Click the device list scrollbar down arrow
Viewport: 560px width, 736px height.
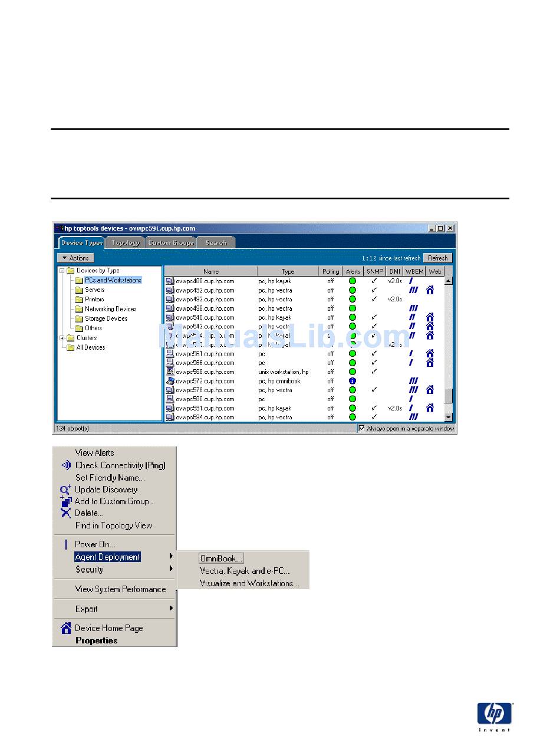coord(448,417)
